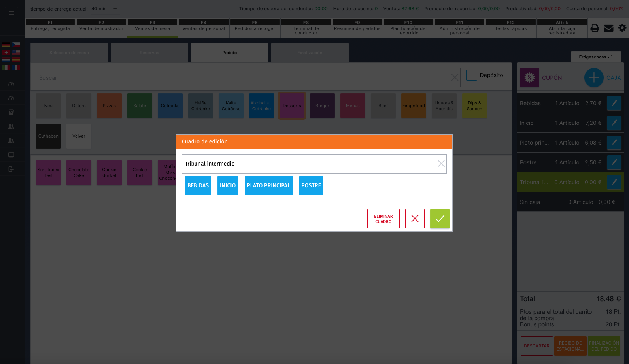Clear the edit box text field

(x=441, y=164)
